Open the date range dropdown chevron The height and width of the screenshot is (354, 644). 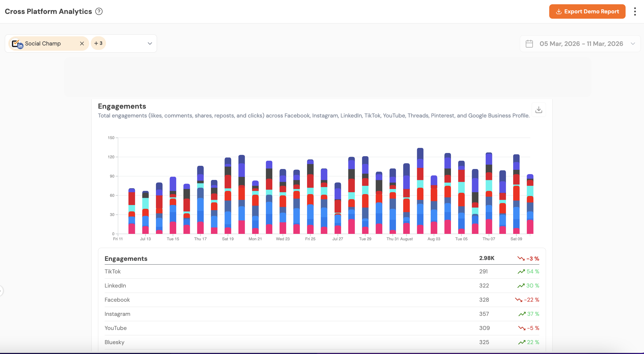(633, 44)
